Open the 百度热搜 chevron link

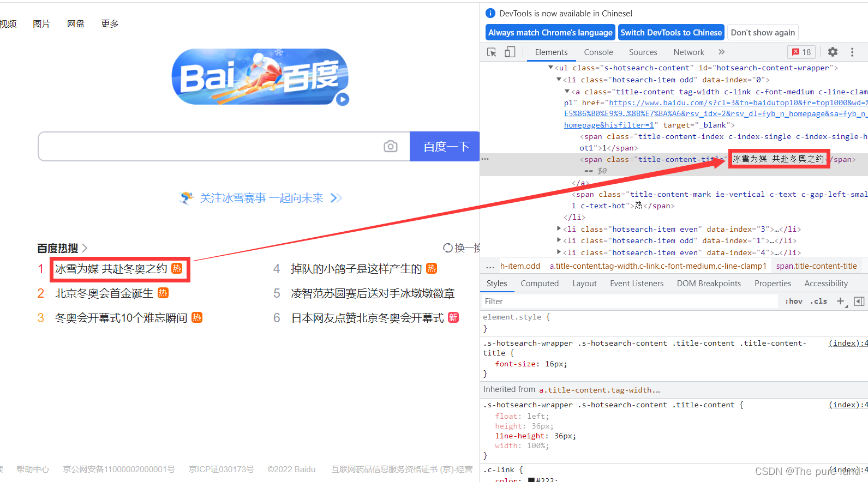pyautogui.click(x=85, y=248)
